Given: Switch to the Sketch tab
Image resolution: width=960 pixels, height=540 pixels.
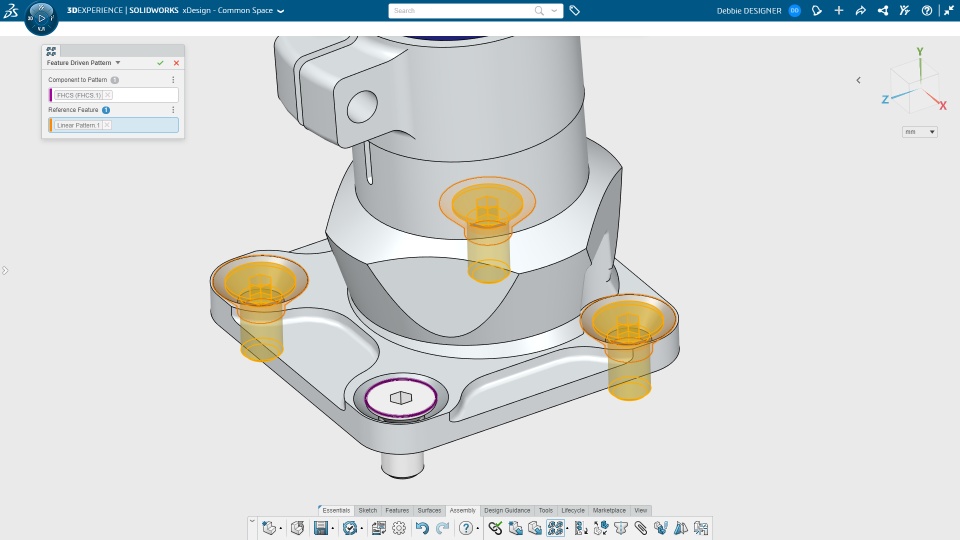Looking at the screenshot, I should pyautogui.click(x=367, y=510).
